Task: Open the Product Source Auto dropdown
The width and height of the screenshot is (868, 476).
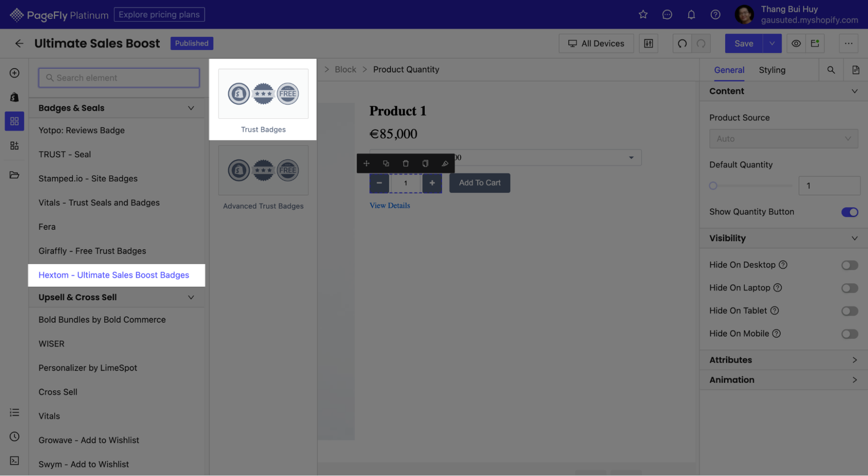Action: point(783,139)
